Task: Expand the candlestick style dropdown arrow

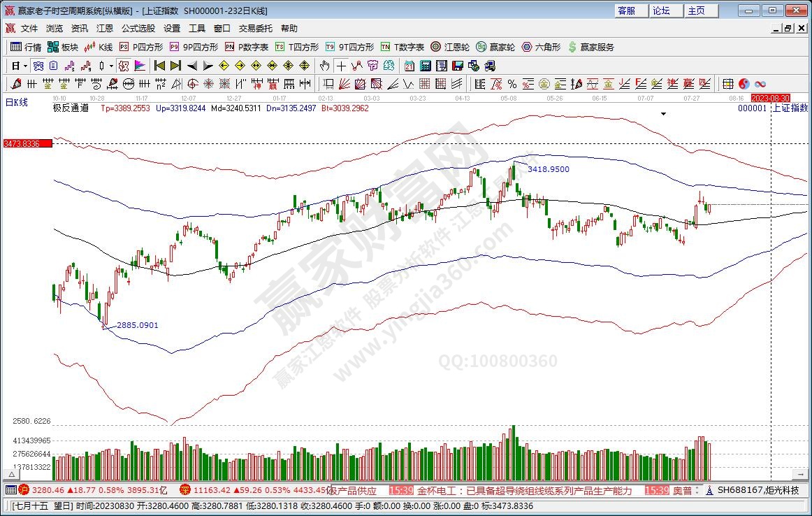Action: point(110,66)
